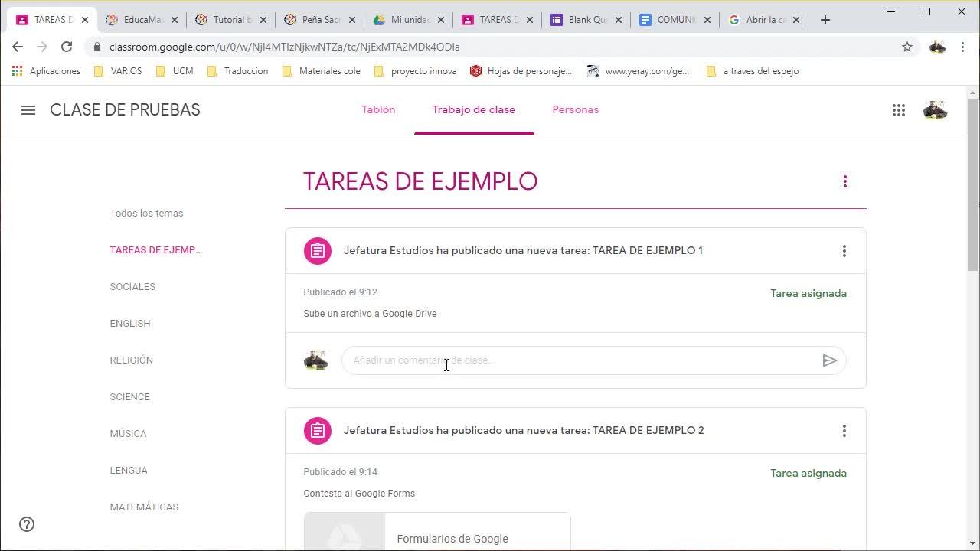980x551 pixels.
Task: Click the assignment icon of TAREA DE EJEMPLO 1
Action: (x=318, y=251)
